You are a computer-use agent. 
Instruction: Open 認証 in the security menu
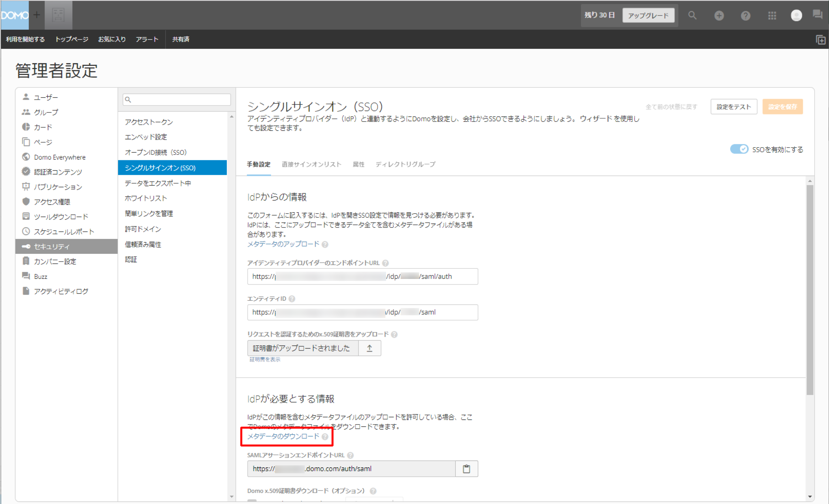172,259
